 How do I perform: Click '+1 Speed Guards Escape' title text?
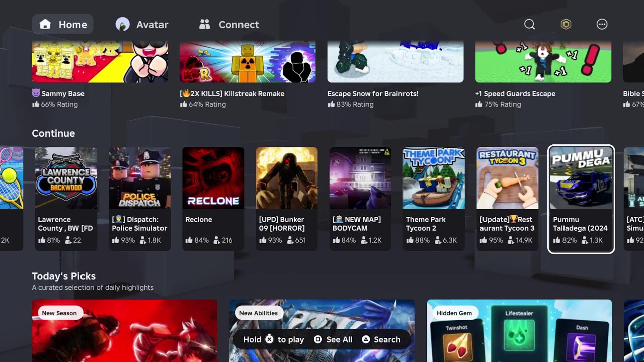click(515, 94)
